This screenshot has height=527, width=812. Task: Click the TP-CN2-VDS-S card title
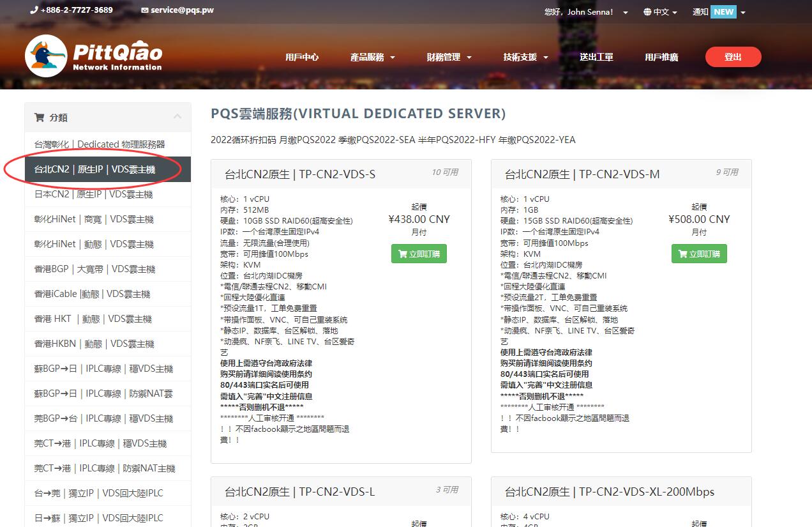coord(300,174)
